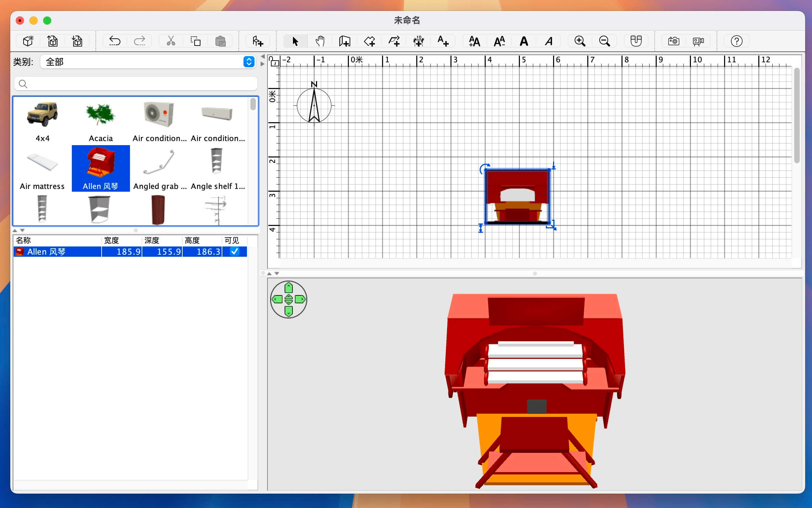Select the polygon/shape draw tool

[370, 41]
